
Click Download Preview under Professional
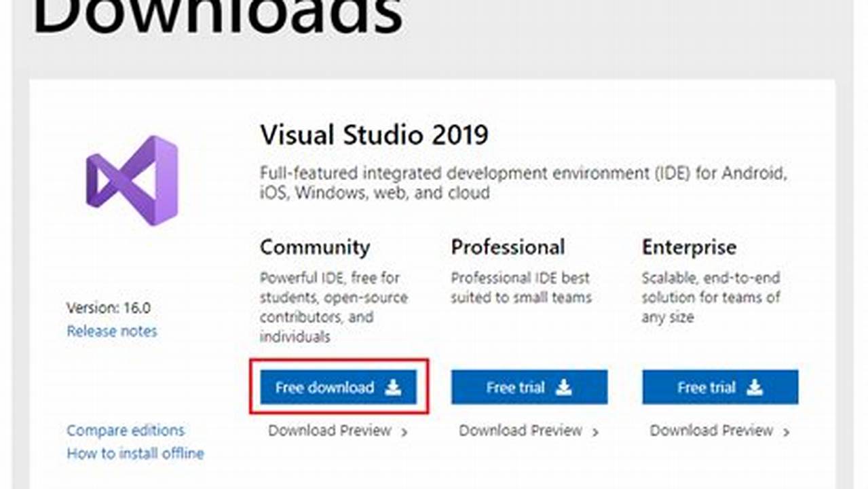pos(520,431)
